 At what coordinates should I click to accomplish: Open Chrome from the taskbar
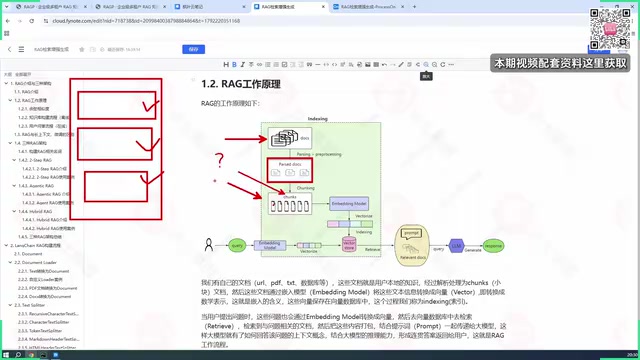pos(31,355)
